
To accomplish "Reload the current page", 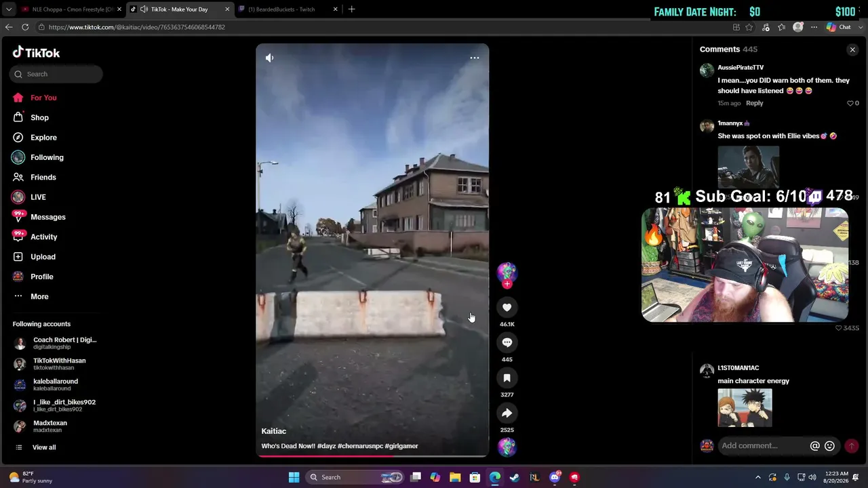I will pyautogui.click(x=25, y=27).
